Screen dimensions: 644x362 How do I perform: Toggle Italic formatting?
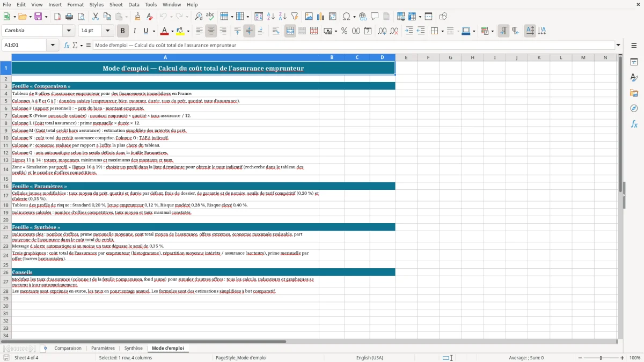tap(134, 31)
